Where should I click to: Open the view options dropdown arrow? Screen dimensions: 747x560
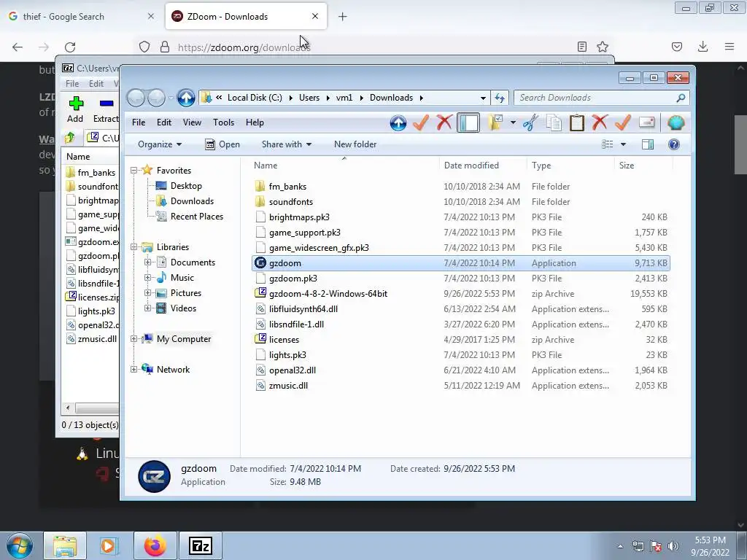point(623,144)
